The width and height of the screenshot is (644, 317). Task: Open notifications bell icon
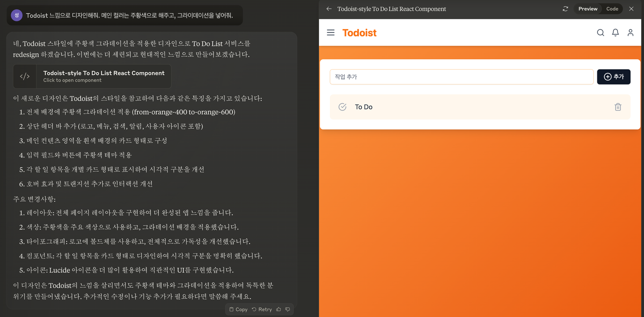(x=615, y=33)
